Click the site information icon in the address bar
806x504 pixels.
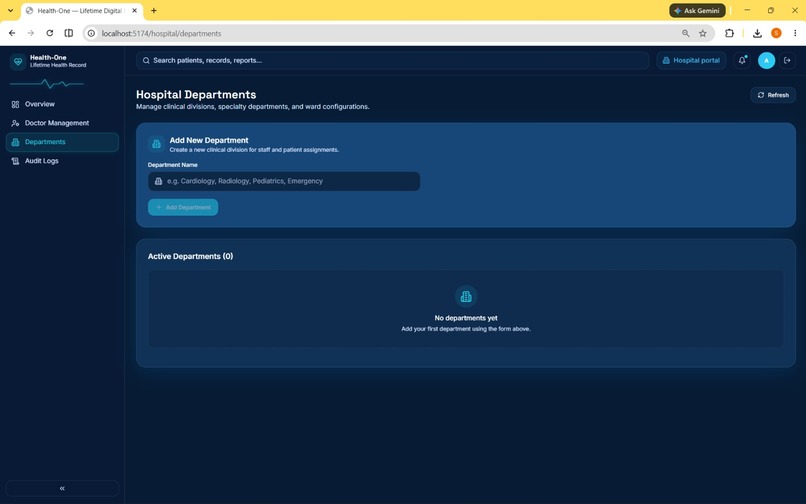tap(91, 33)
